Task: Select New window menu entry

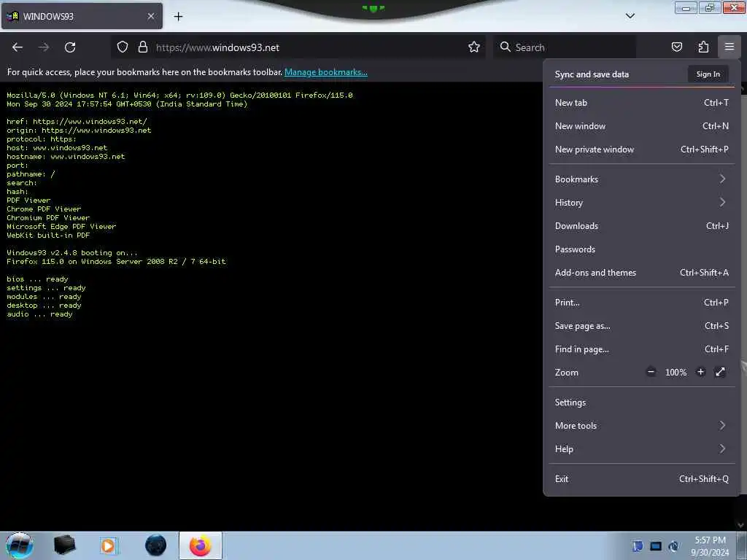Action: coord(641,126)
